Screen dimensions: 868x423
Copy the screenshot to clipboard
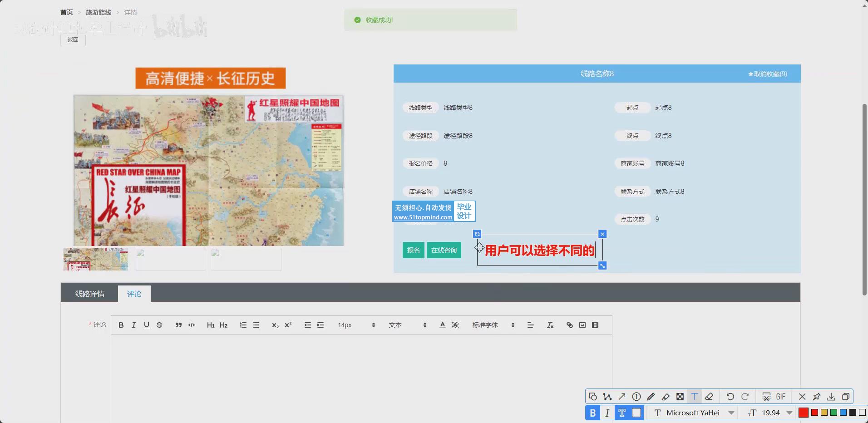(x=846, y=397)
